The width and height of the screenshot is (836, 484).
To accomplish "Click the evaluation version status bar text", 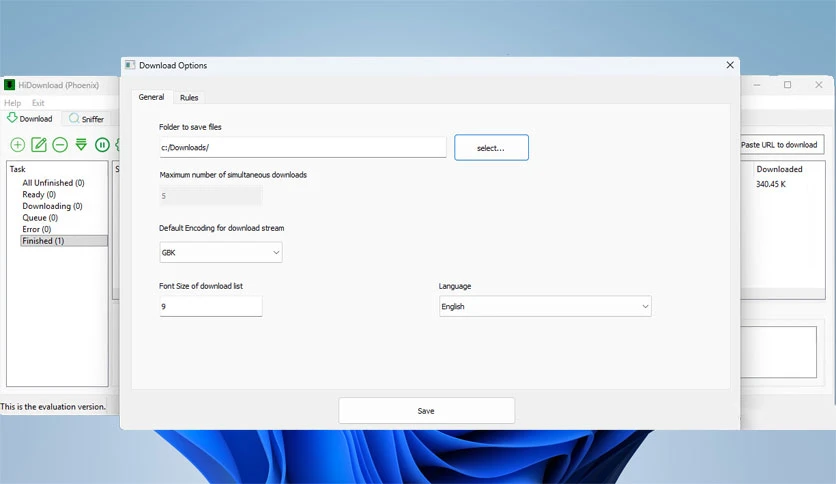I will [53, 407].
